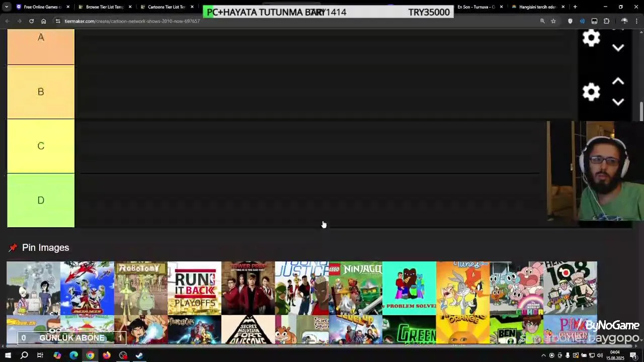
Task: Pick the Problem Solverz show image
Action: click(409, 288)
